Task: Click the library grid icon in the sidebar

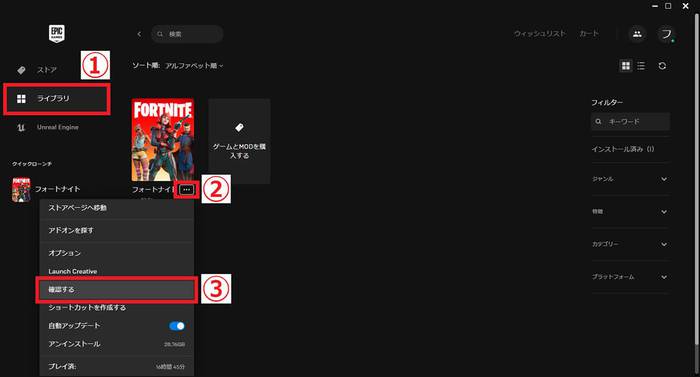Action: [21, 99]
